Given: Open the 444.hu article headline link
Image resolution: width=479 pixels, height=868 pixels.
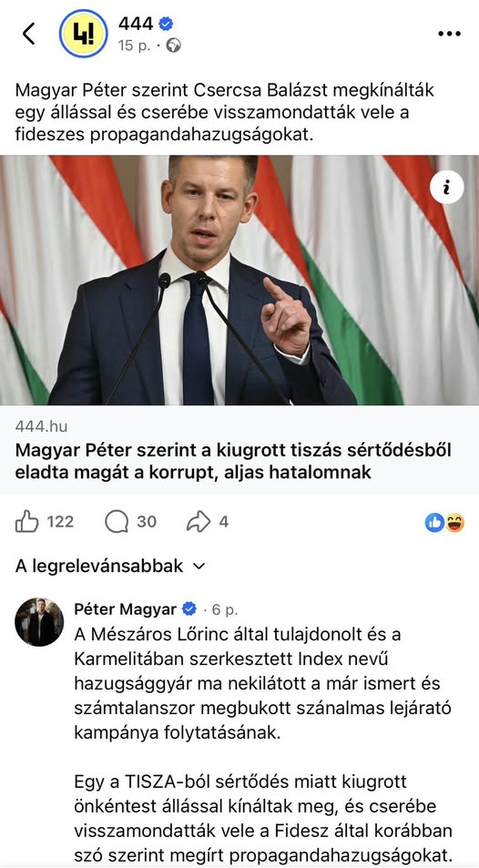Looking at the screenshot, I should 233,461.
